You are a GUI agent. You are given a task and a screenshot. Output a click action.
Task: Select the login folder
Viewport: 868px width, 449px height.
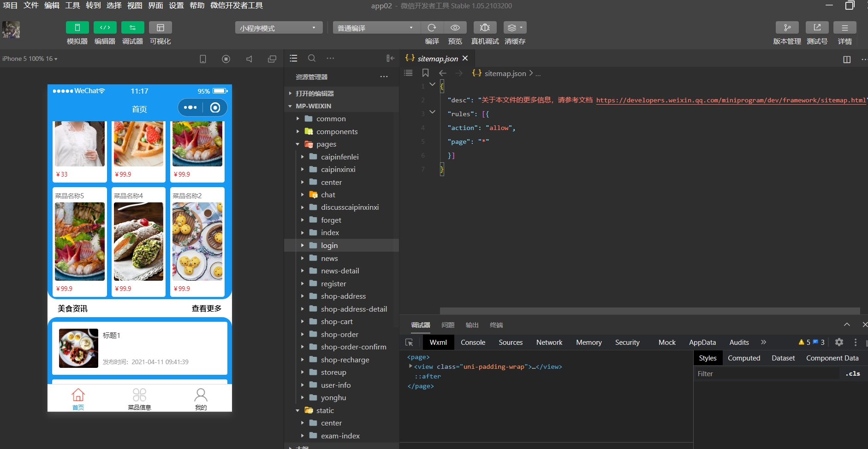[x=341, y=246]
